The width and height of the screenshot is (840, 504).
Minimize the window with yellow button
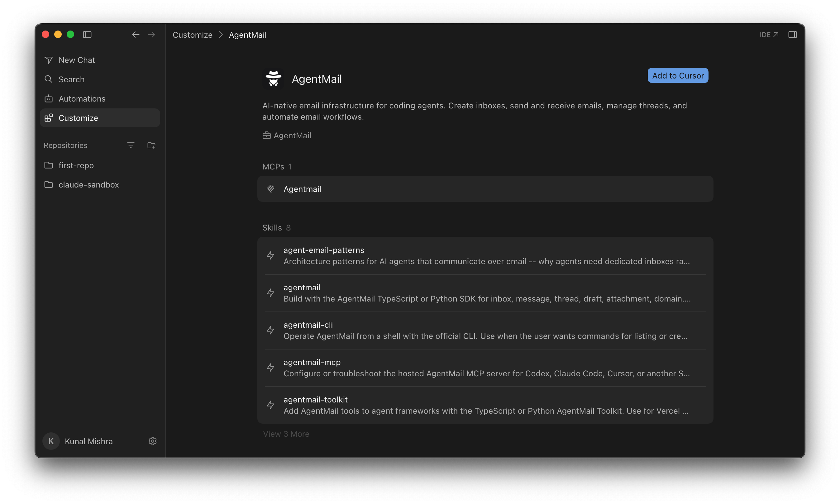58,35
